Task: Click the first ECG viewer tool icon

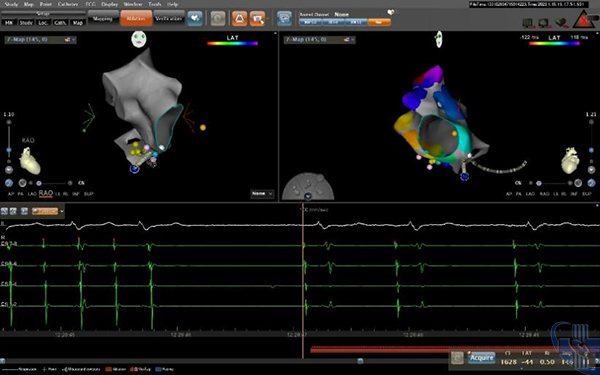Action: tap(4, 211)
